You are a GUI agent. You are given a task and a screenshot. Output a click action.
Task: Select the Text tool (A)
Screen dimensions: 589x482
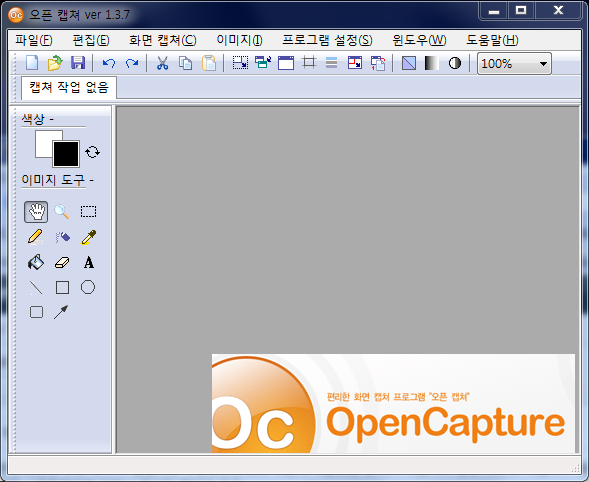(89, 262)
